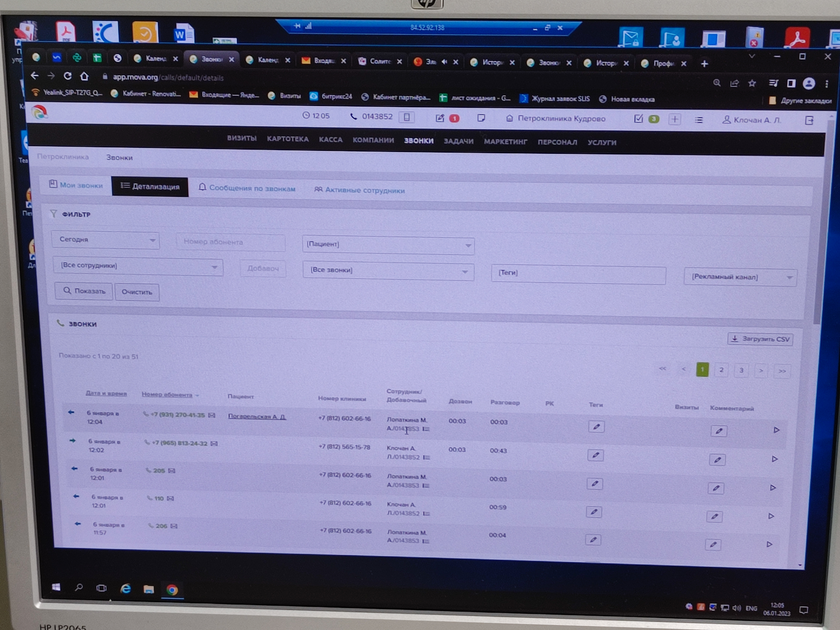This screenshot has height=630, width=840.
Task: Click the Номер абонента input field
Action: pyautogui.click(x=230, y=242)
